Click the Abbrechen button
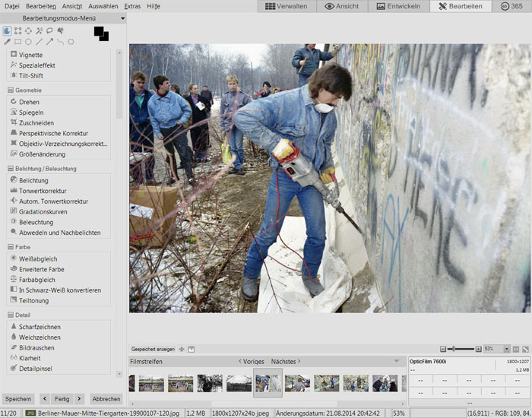 106,399
